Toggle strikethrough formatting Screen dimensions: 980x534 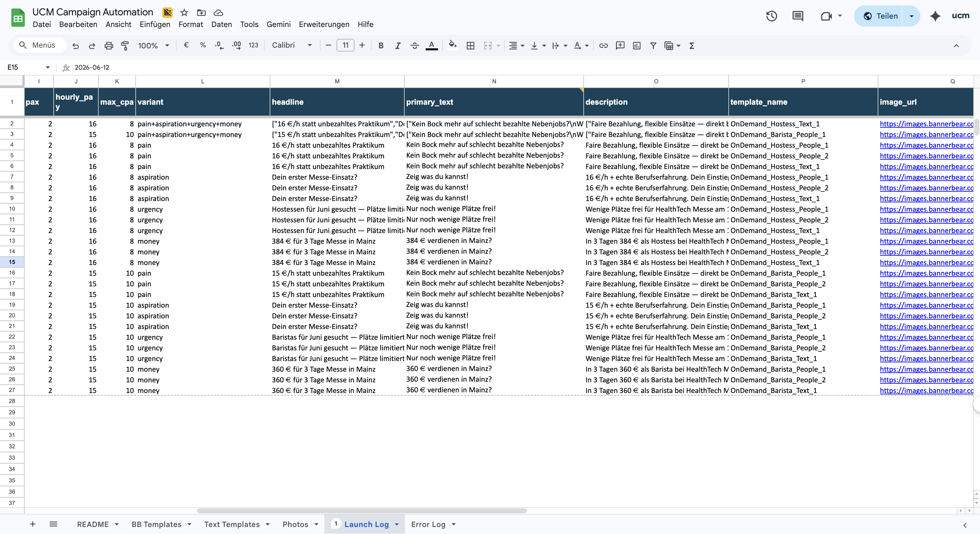pyautogui.click(x=415, y=45)
